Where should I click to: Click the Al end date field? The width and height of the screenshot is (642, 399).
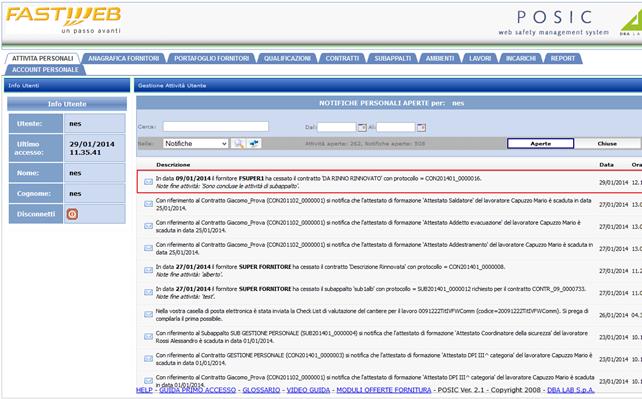[396, 127]
